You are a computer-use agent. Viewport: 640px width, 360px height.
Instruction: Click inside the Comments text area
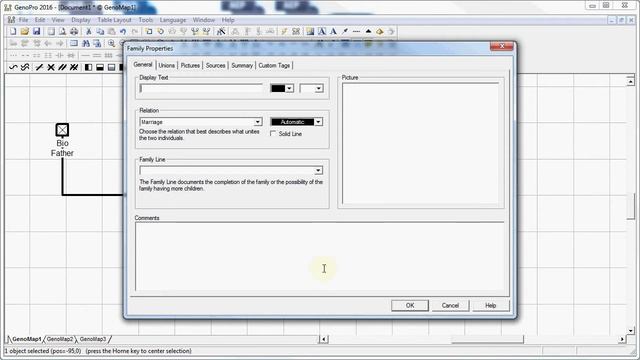click(x=320, y=256)
